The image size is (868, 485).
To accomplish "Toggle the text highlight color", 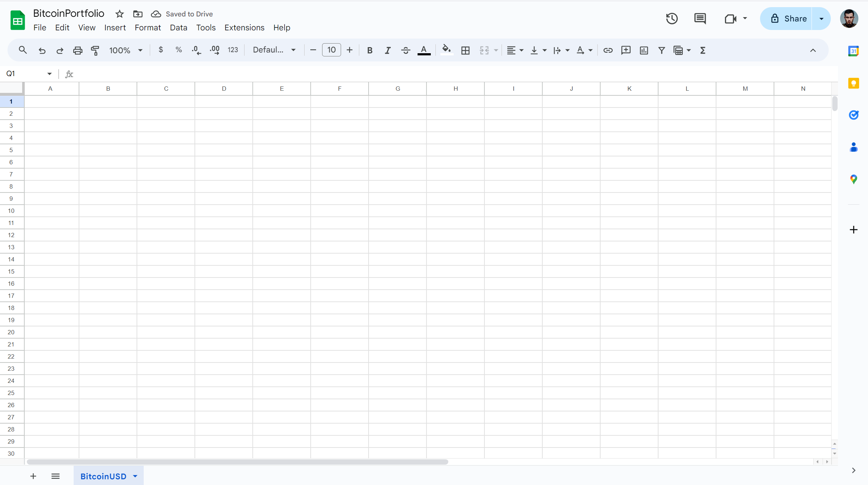I will pyautogui.click(x=446, y=50).
